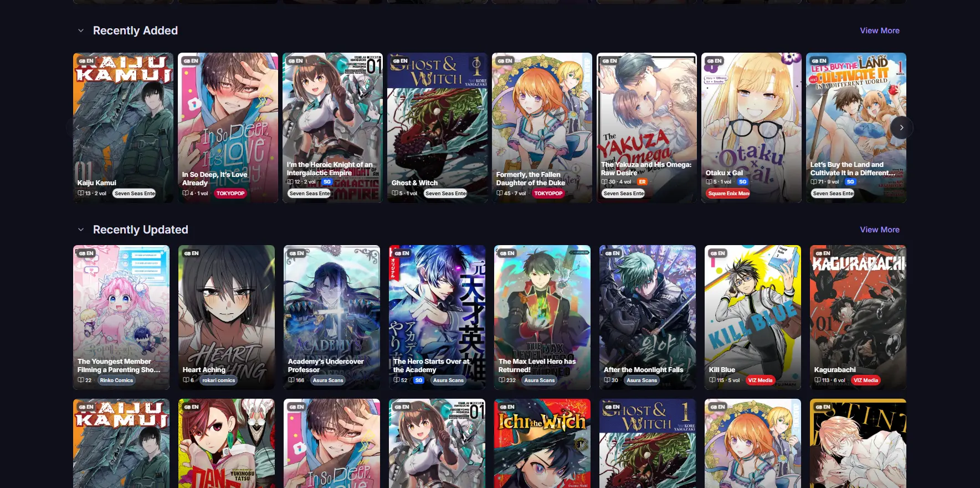Open the Kill Blue title
Image resolution: width=980 pixels, height=488 pixels.
[722, 370]
